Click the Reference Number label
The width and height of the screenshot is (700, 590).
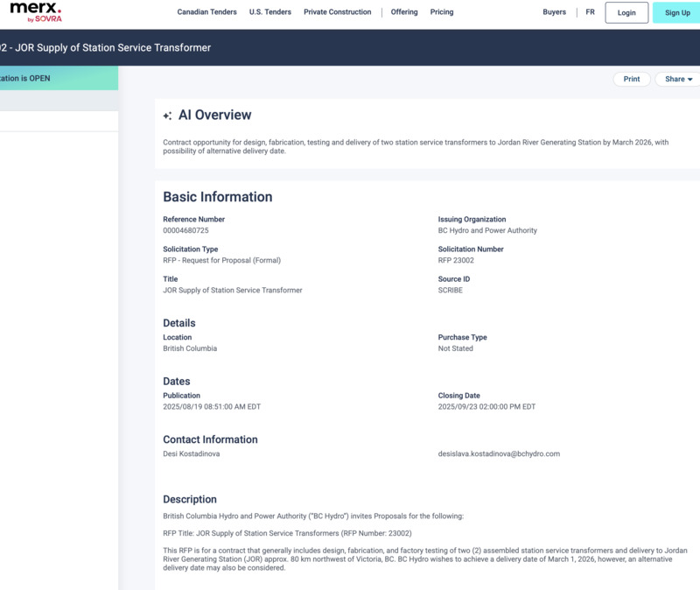pyautogui.click(x=193, y=220)
